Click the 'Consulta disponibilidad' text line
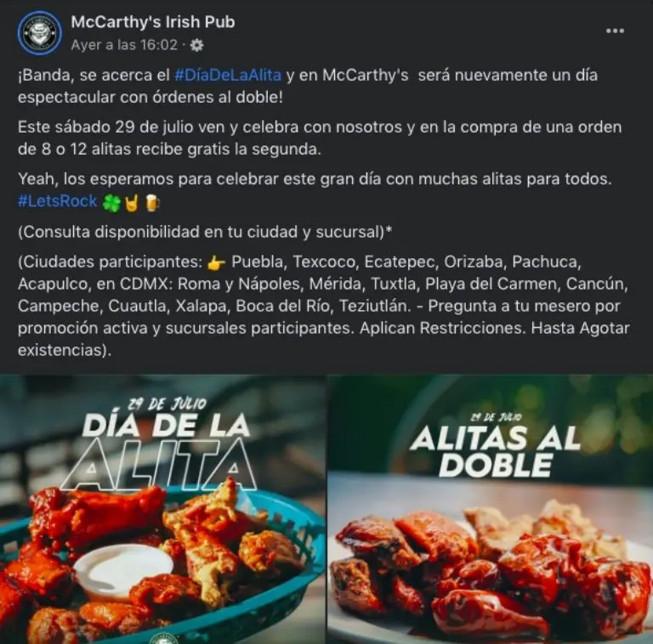Screen dimensions: 653x644 (x=205, y=232)
